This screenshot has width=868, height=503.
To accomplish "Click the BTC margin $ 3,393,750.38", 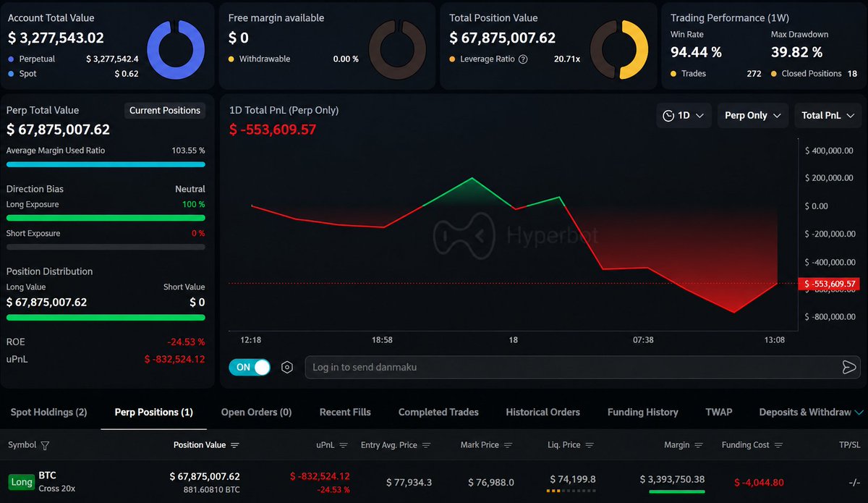I will (x=672, y=479).
